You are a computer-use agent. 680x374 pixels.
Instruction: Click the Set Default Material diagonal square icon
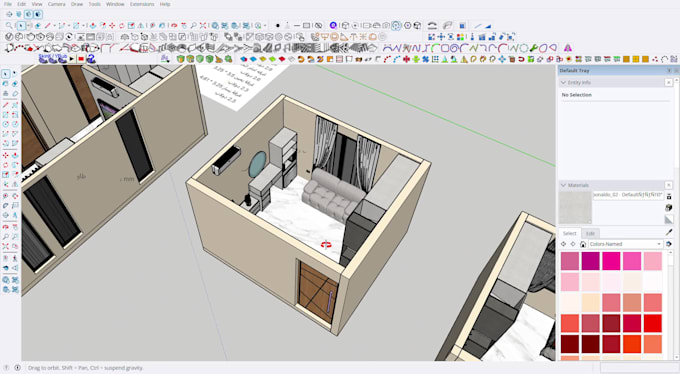(x=669, y=220)
